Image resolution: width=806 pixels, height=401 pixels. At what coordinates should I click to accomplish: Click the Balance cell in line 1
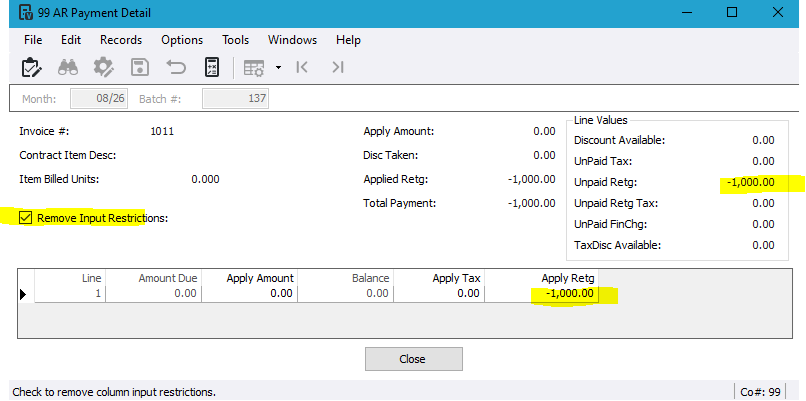345,294
